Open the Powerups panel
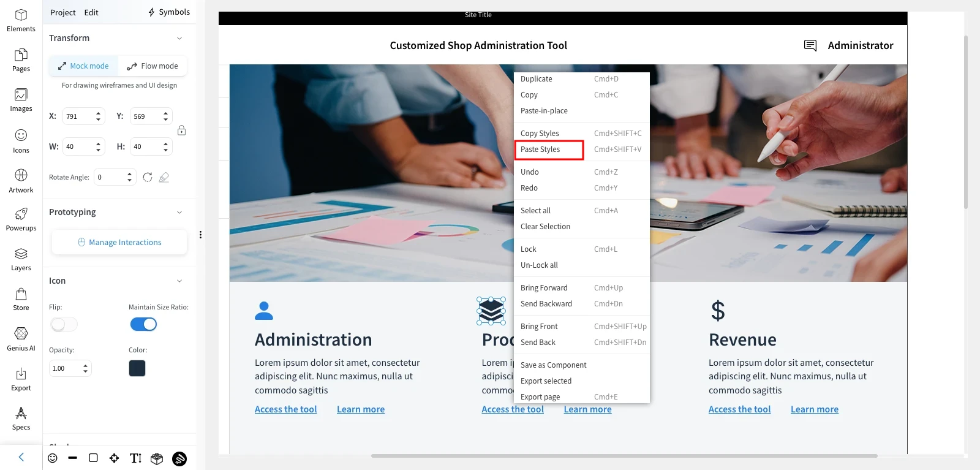Screen dimensions: 980x470 (21, 219)
